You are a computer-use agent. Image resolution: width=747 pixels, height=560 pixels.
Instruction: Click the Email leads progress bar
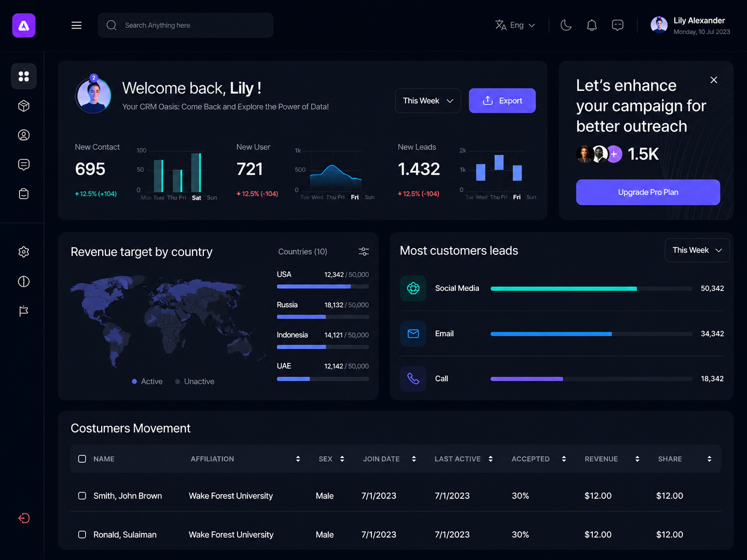591,334
